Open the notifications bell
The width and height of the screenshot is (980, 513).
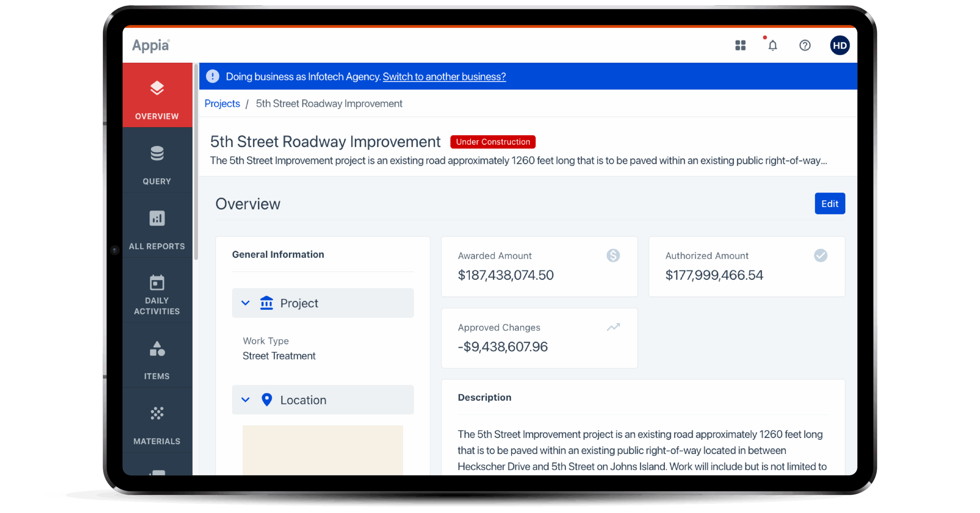[x=773, y=46]
